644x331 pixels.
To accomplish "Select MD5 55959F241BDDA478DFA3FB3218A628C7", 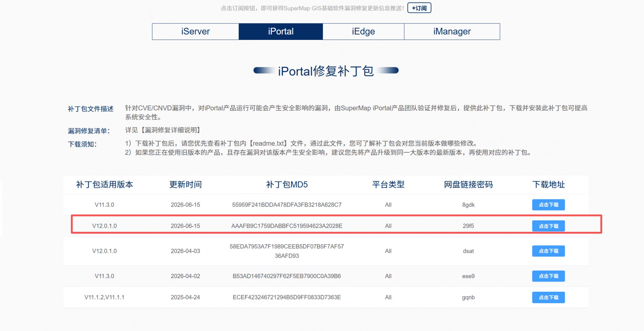I will tap(287, 205).
